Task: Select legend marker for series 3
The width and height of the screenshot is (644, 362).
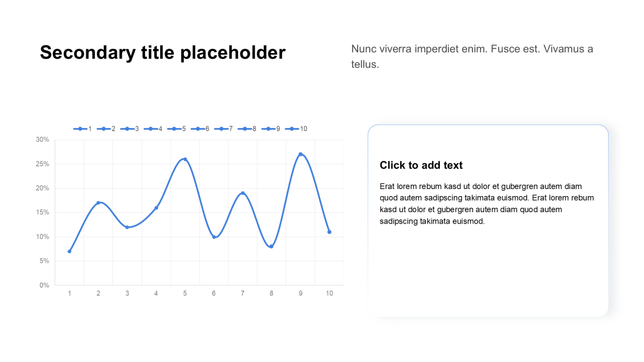Action: click(127, 129)
